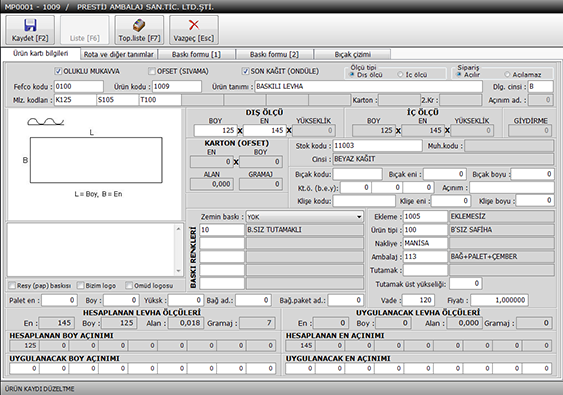Screen dimensions: 563x395
Task: Click Ekleme code field 1005
Action: pos(425,217)
